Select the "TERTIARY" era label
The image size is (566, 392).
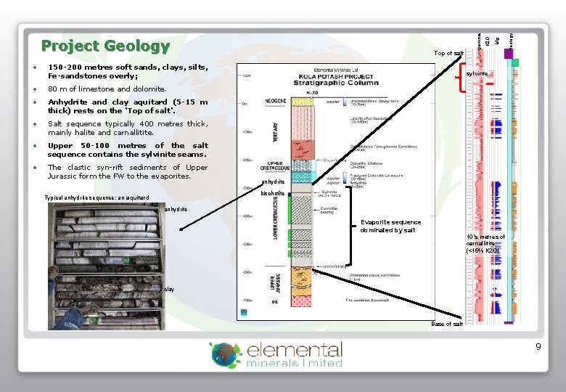click(276, 132)
